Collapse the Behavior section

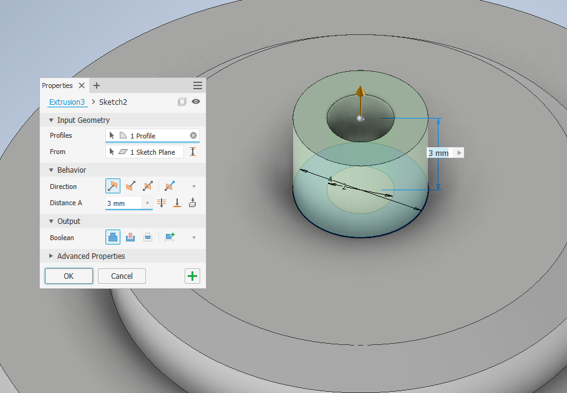[51, 170]
